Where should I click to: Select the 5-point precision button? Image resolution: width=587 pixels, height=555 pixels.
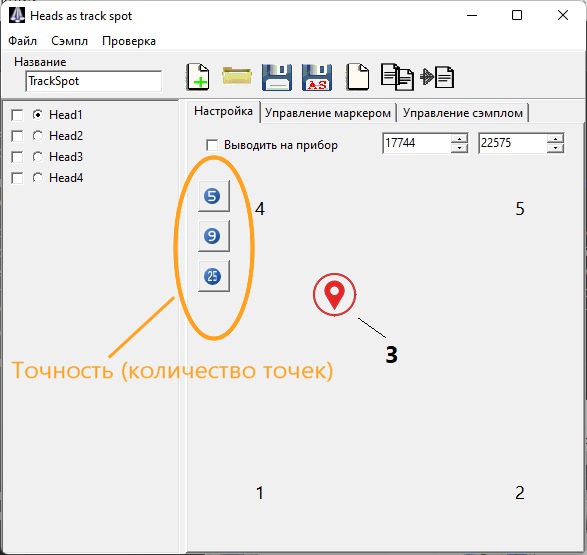(213, 196)
